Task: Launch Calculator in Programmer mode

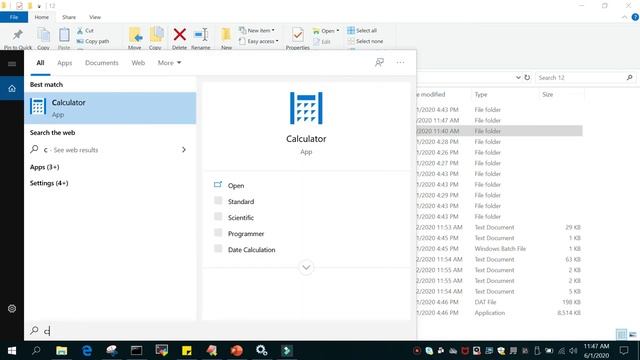Action: 246,233
